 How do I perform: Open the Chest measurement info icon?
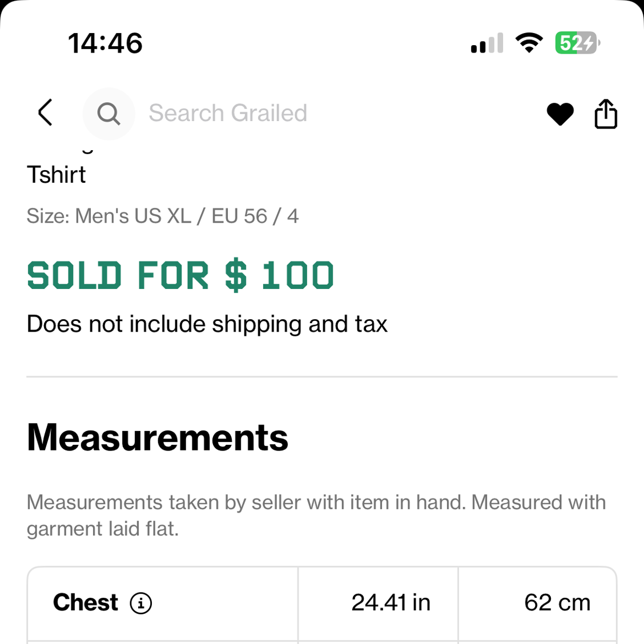click(x=141, y=603)
